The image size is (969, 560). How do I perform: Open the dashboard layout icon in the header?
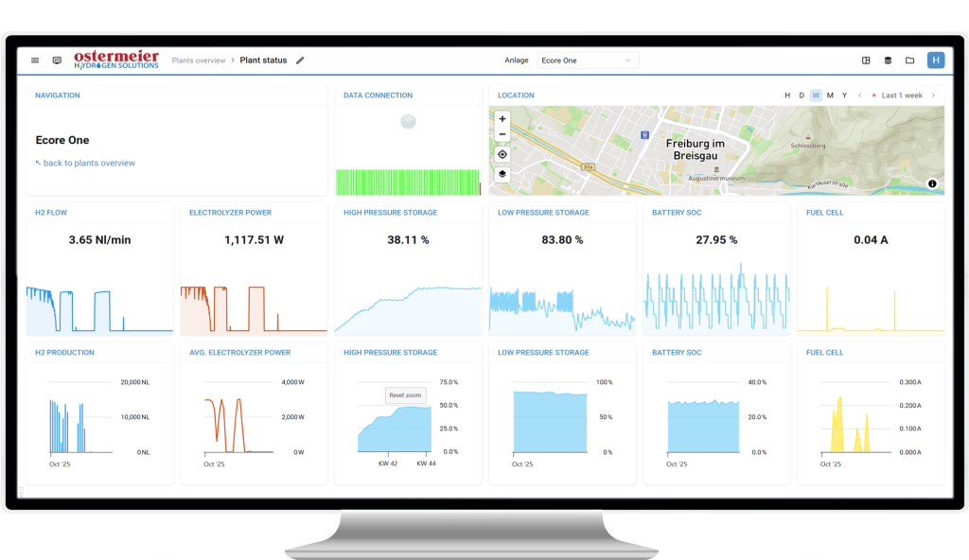[x=866, y=61]
